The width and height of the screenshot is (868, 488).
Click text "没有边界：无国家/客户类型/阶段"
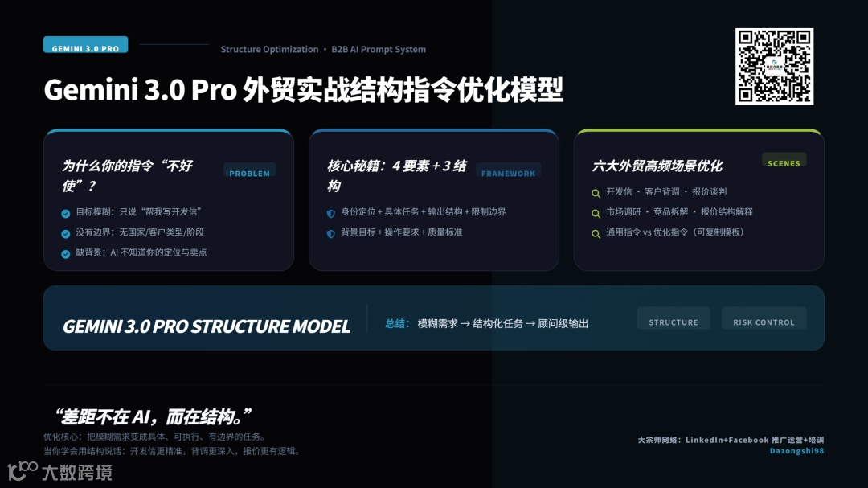[x=140, y=232]
